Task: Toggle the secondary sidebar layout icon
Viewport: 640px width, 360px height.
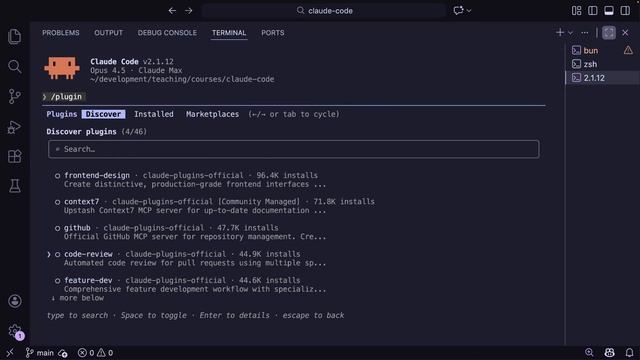Action: pyautogui.click(x=625, y=11)
